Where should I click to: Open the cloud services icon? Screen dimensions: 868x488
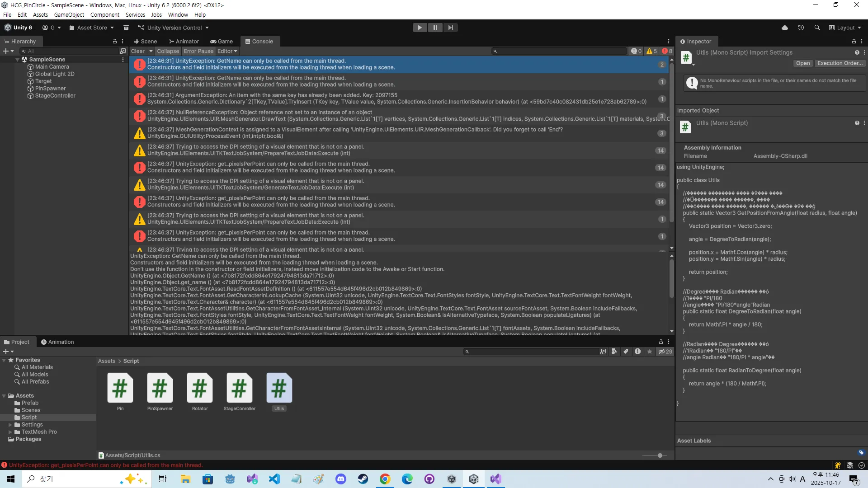tap(785, 28)
